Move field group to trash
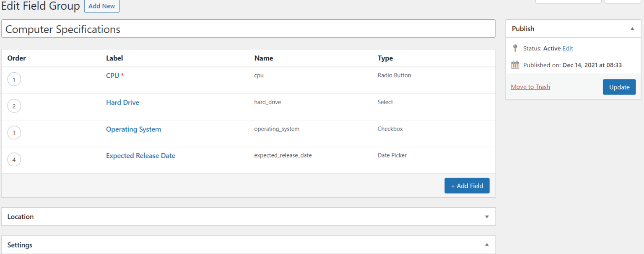This screenshot has width=644, height=254. click(x=530, y=87)
